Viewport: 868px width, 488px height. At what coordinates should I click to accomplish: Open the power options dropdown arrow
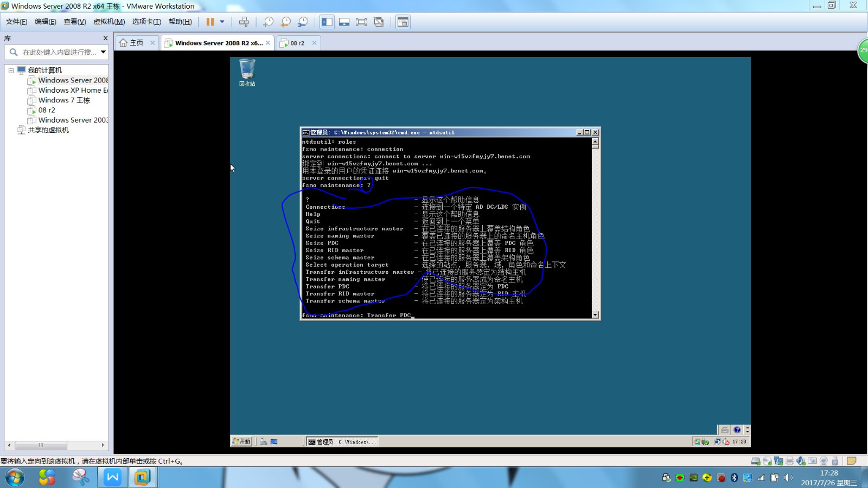(222, 22)
